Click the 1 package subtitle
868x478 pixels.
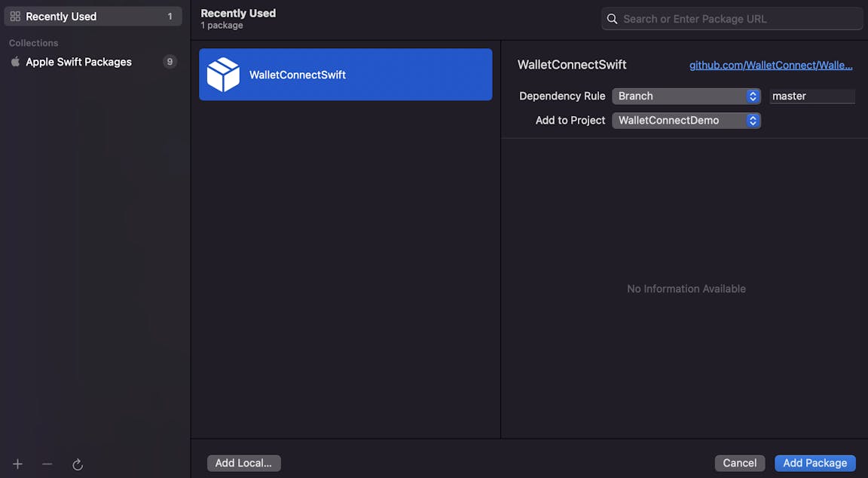[222, 26]
